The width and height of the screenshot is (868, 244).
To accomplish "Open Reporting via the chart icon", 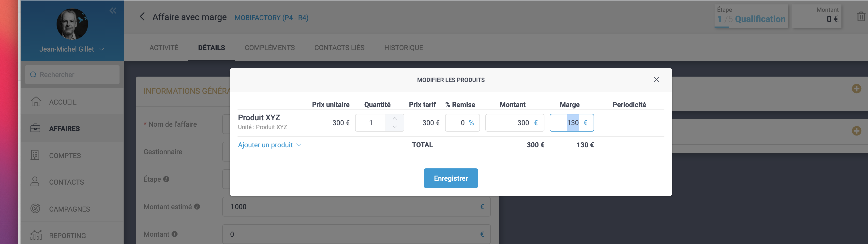I will 36,235.
